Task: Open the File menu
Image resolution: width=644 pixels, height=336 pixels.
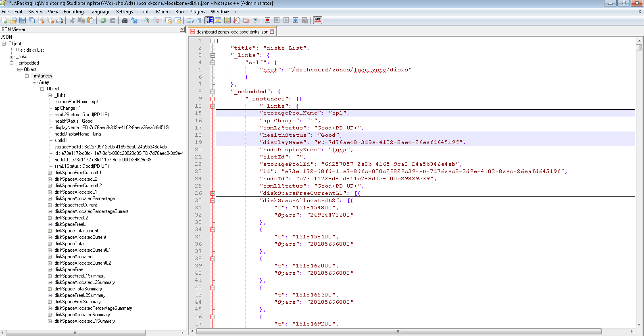Action: 5,12
